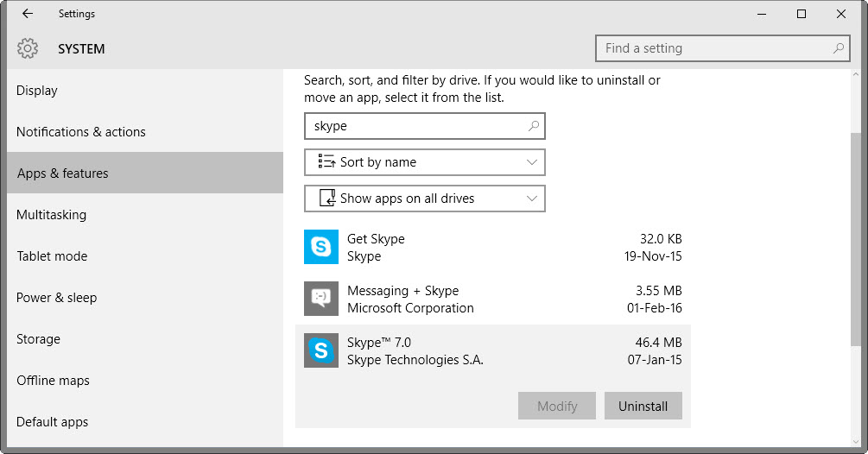Go to Multitasking settings
Viewport: 868px width, 454px height.
[145, 215]
